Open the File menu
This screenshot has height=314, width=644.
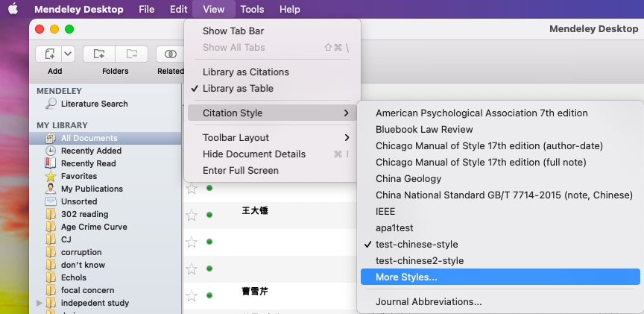pyautogui.click(x=147, y=9)
